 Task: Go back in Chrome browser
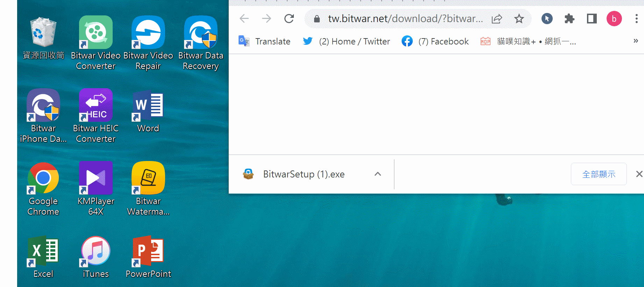pyautogui.click(x=244, y=19)
